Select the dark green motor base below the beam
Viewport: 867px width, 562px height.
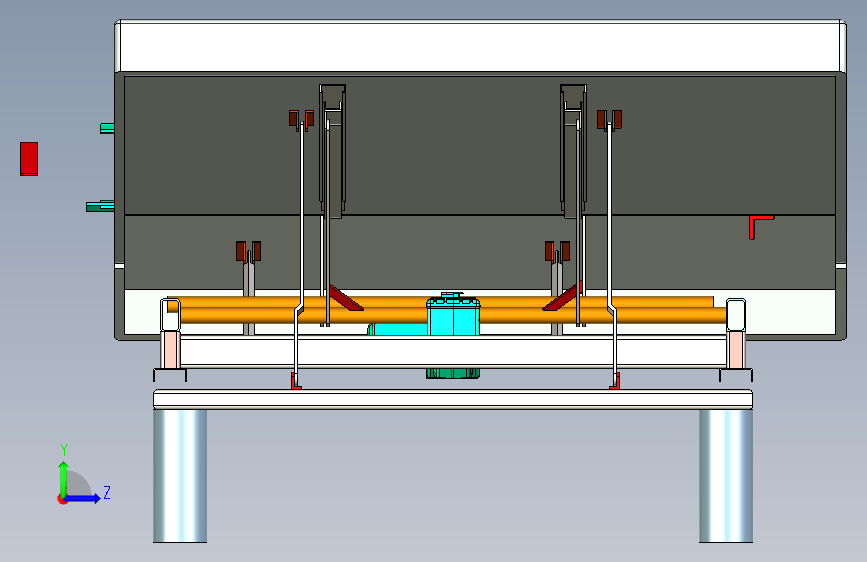453,374
